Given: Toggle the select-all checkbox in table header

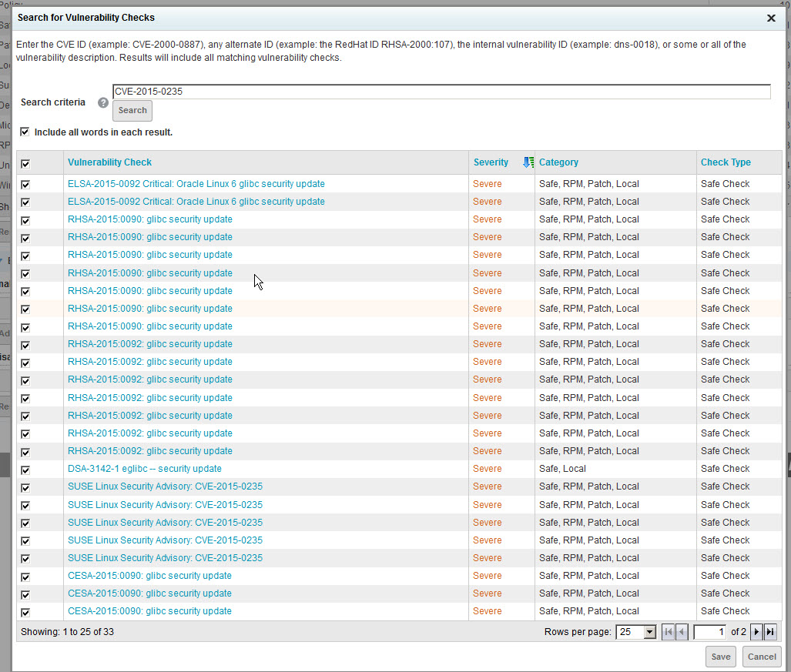Looking at the screenshot, I should click(x=25, y=163).
